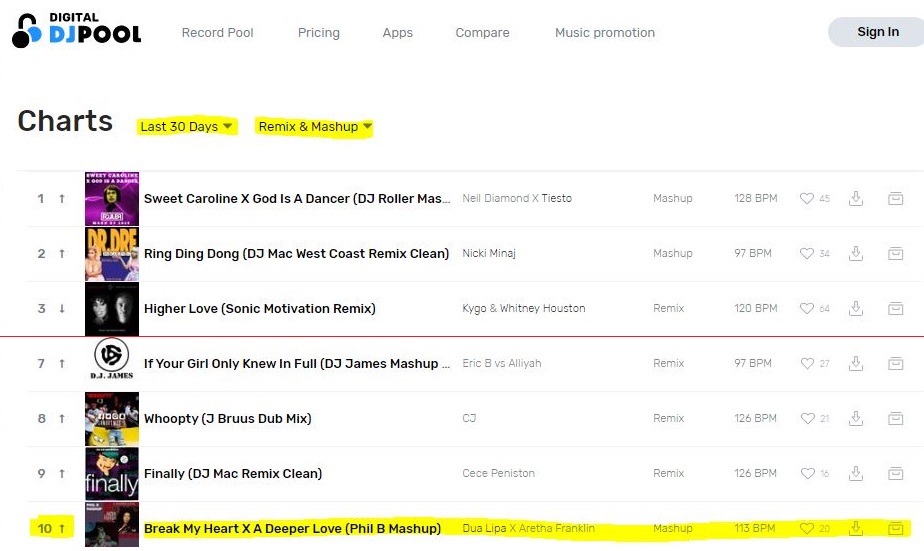Click the Digital DJ Pool logo
The image size is (924, 551).
(x=77, y=30)
